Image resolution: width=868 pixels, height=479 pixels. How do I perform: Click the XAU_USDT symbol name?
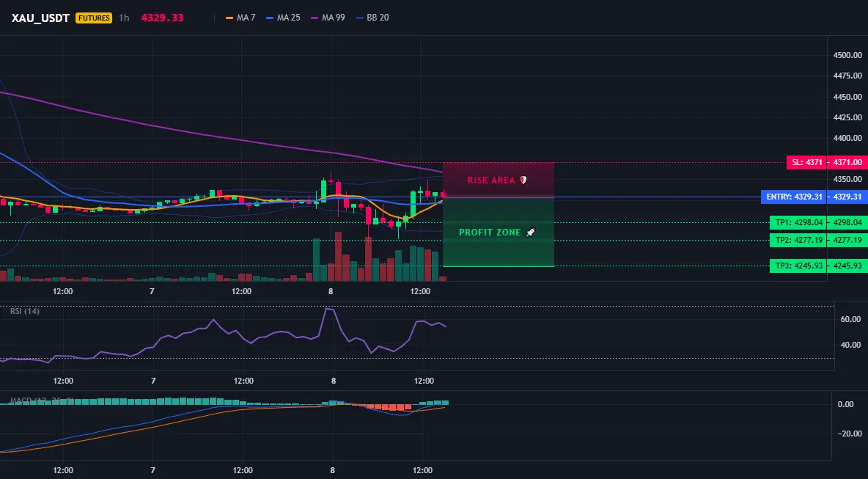(x=40, y=18)
